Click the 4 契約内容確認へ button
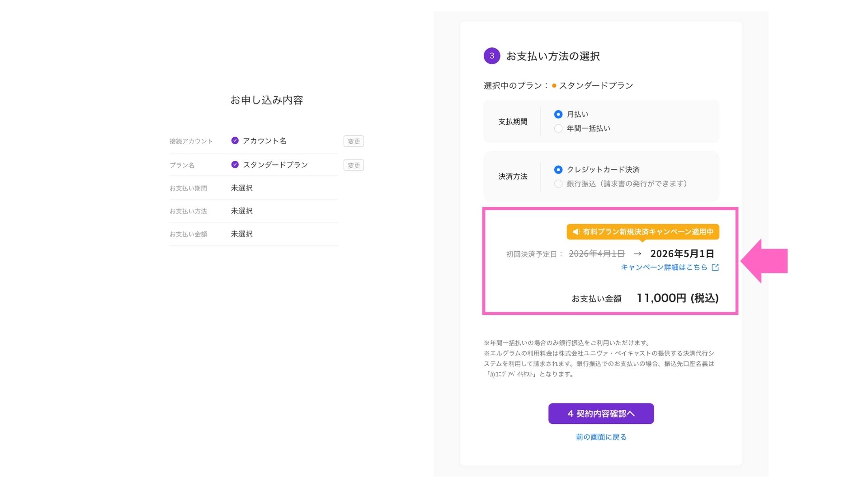Viewport: 868px width, 488px height. click(x=601, y=413)
